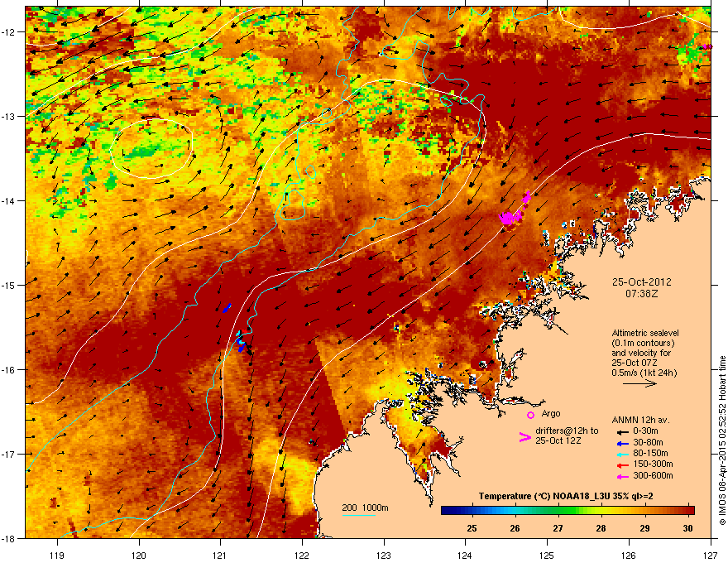Click the '-14' latitude axis label
Image resolution: width=728 pixels, height=563 pixels.
[8, 200]
